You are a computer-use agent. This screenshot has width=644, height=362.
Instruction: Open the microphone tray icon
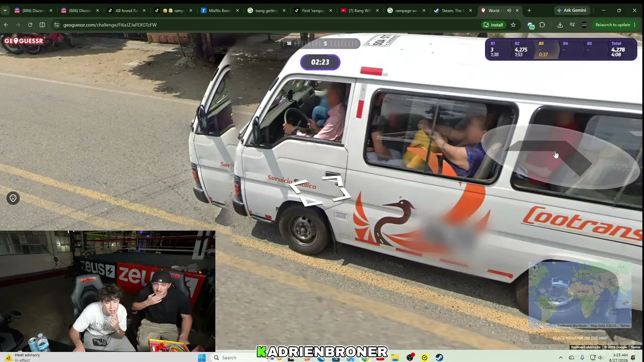coord(582,357)
